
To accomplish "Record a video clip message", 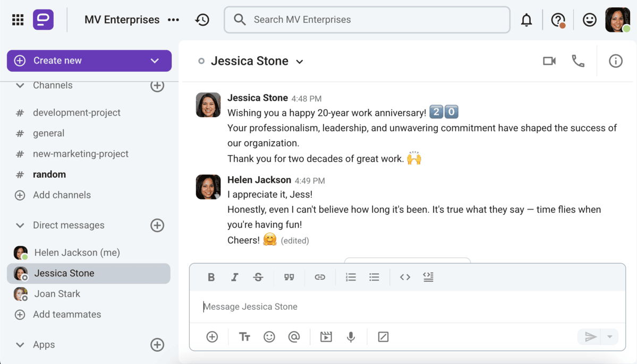I will 326,337.
